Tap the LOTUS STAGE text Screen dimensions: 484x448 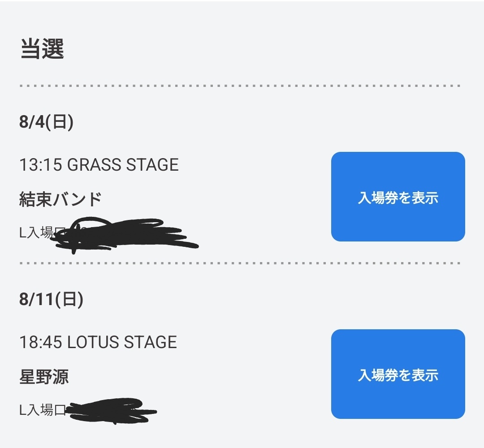122,342
